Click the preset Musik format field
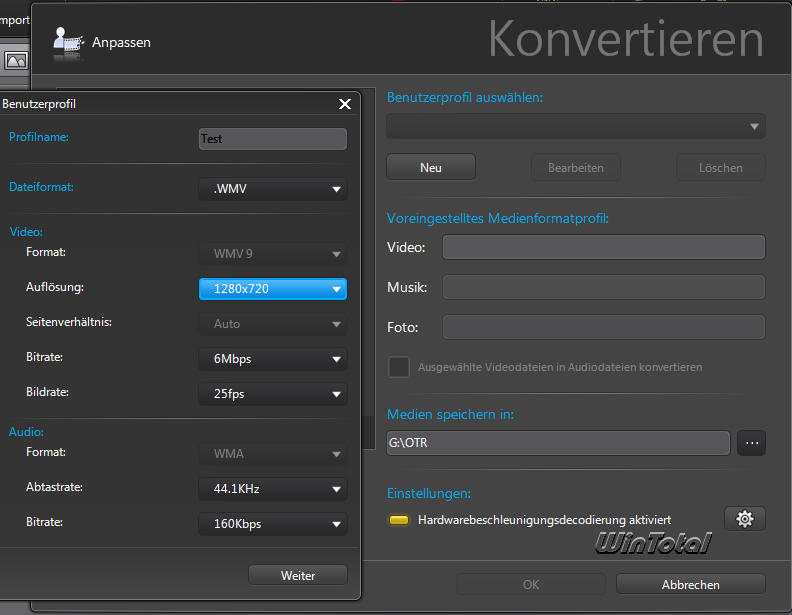The image size is (792, 615). click(604, 287)
